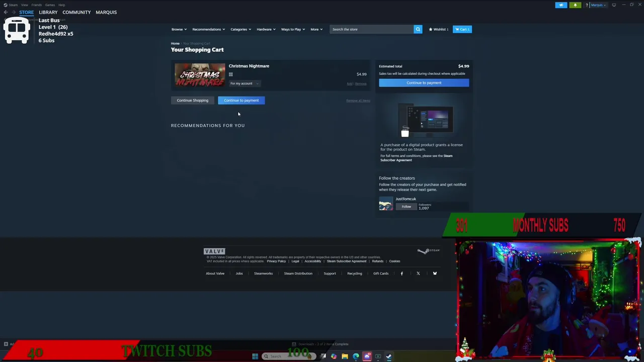Open the Gift Cards footer link
Screen dimensions: 644x362
tap(381, 274)
